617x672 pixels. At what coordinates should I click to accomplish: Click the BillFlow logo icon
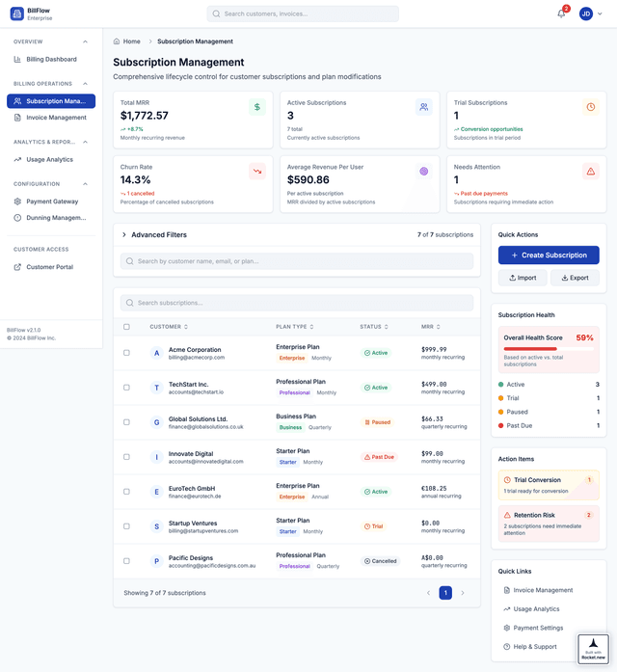click(x=16, y=13)
